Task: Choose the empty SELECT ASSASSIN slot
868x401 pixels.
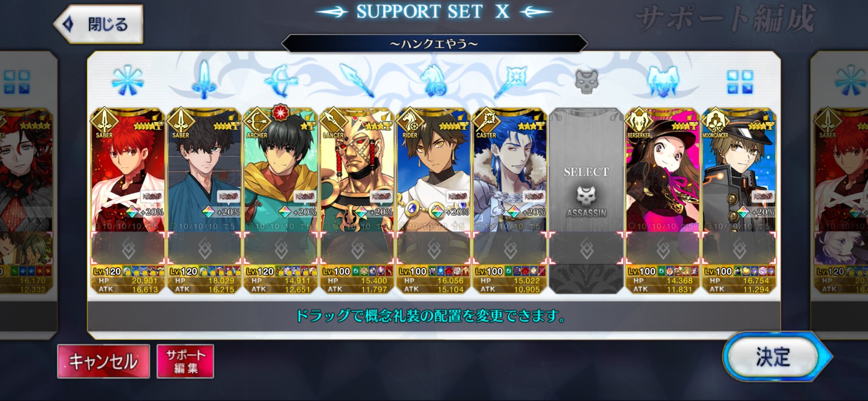Action: [586, 201]
